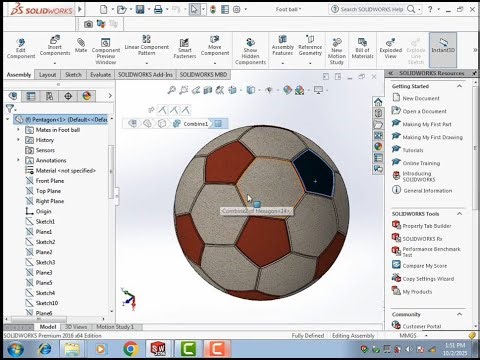The height and width of the screenshot is (360, 480).
Task: Open Options gear icon
Action: (x=236, y=10)
